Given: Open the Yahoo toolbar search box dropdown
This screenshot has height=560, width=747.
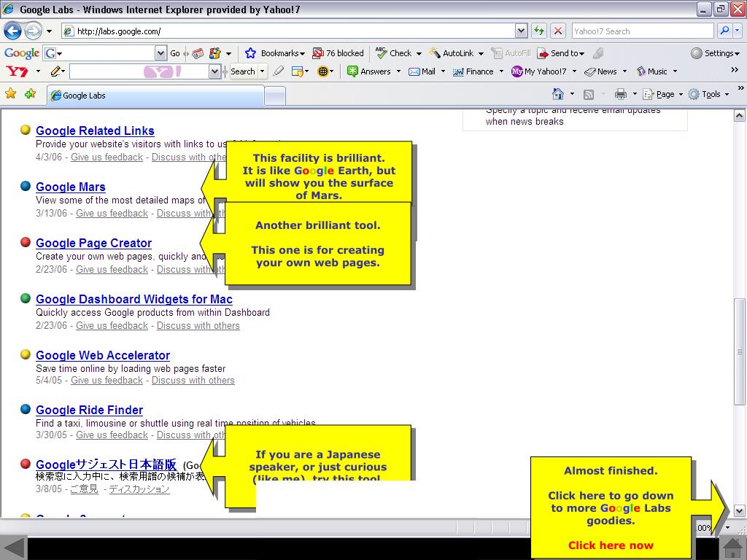Looking at the screenshot, I should tap(214, 71).
